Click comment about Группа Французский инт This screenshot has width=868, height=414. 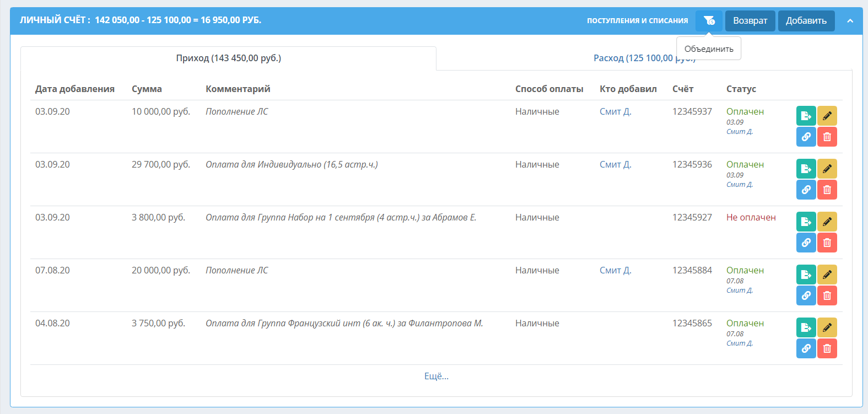(344, 323)
